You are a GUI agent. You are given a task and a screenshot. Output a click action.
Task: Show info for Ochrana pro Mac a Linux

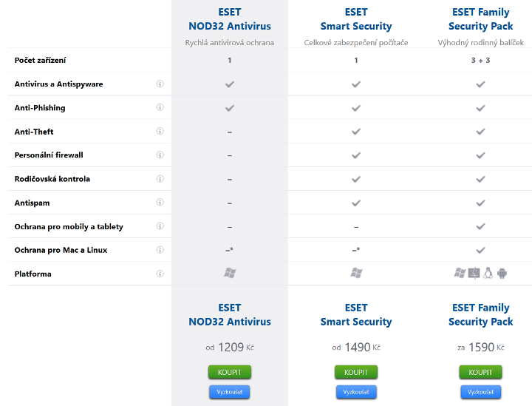pos(160,250)
